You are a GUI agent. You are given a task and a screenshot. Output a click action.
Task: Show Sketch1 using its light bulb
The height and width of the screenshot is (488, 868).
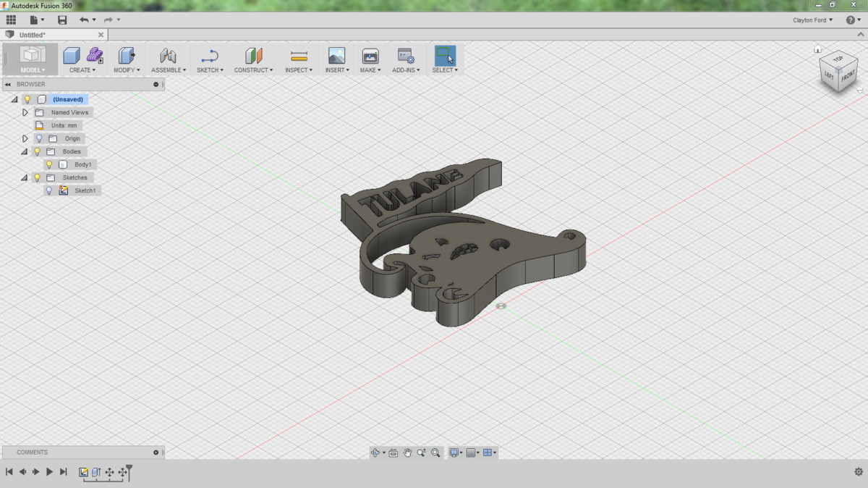(49, 190)
